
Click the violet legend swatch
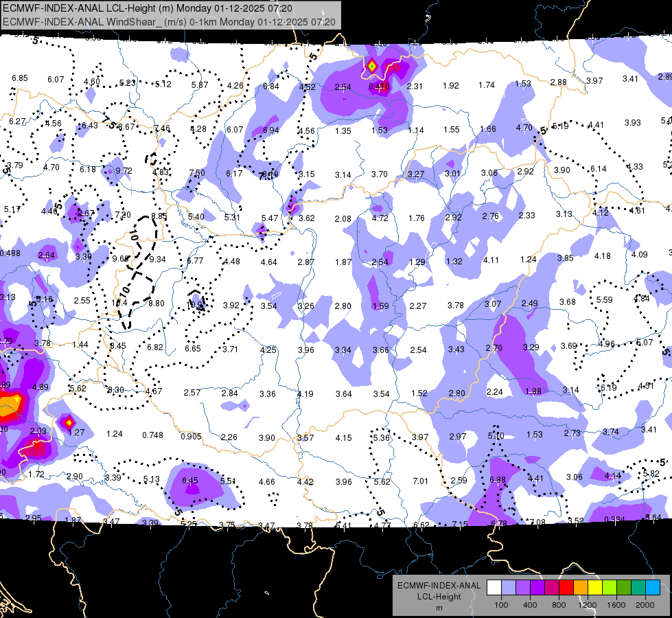click(x=537, y=588)
